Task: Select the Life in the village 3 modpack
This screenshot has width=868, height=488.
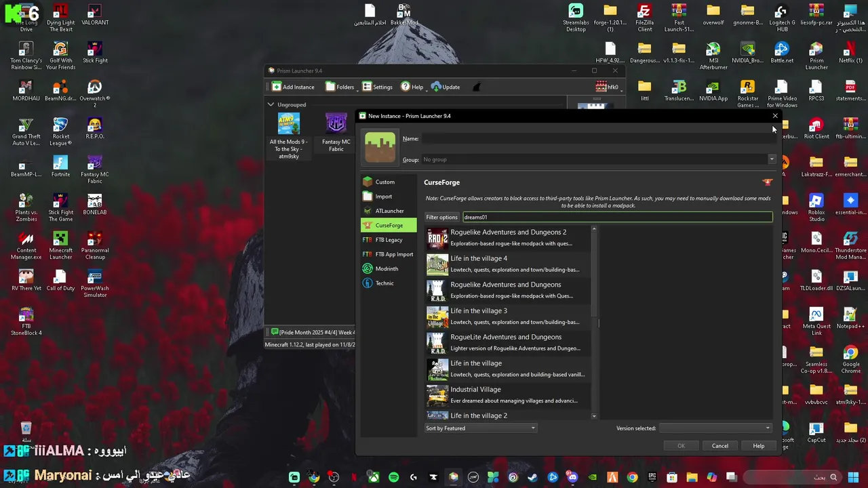Action: 508,317
